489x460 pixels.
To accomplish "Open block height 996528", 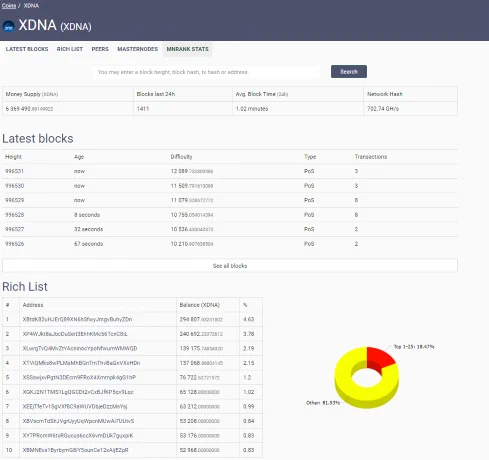I will (x=14, y=215).
